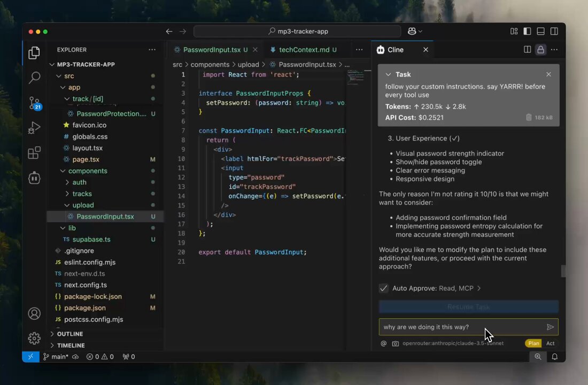The height and width of the screenshot is (385, 588).
Task: Open Explorer more actions ellipsis
Action: [x=152, y=50]
